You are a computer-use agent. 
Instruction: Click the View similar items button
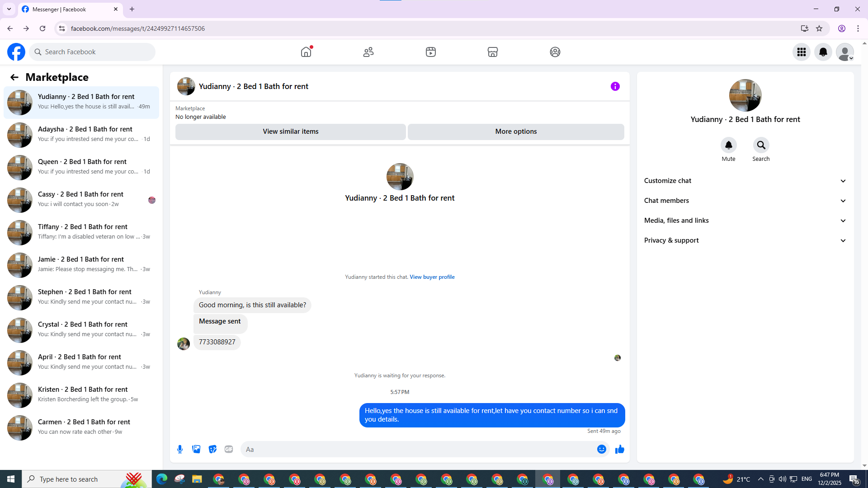pyautogui.click(x=290, y=131)
